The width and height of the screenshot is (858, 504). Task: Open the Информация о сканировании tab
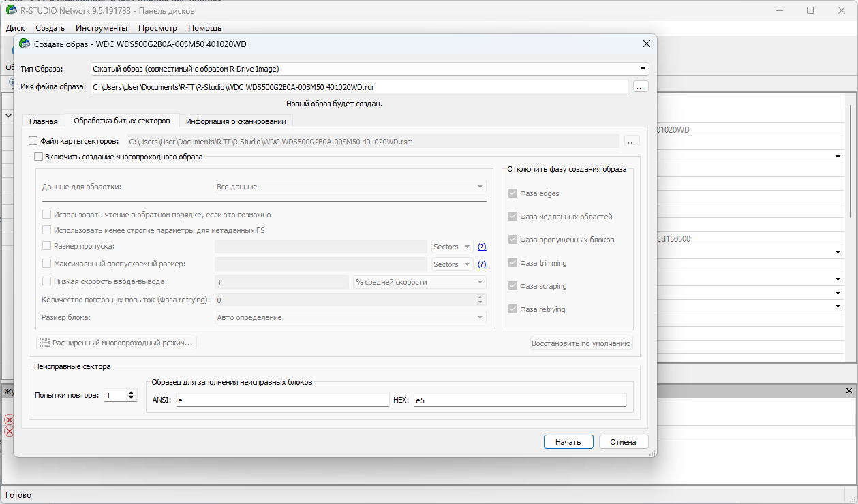236,121
